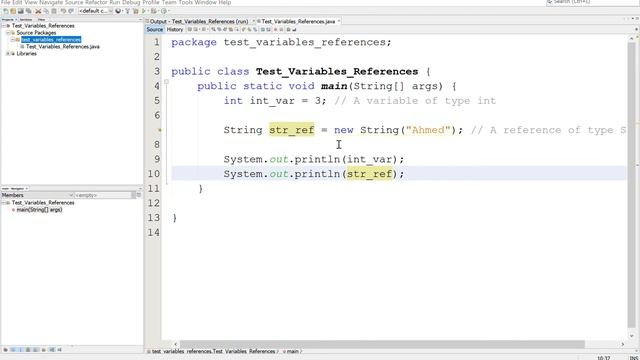Viewport: 640px width, 360px height.
Task: Open the empty filter dropdown in Navigator
Action: (x=105, y=196)
